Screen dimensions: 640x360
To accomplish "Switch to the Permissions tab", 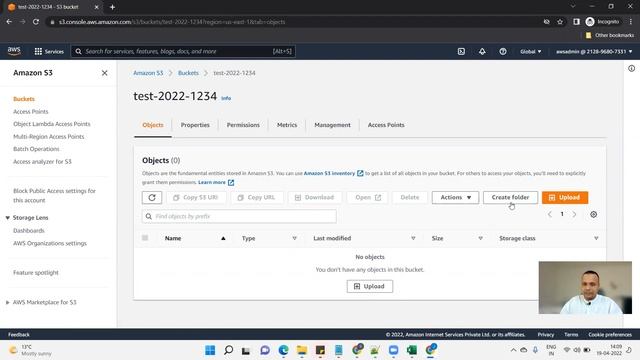I will click(243, 125).
